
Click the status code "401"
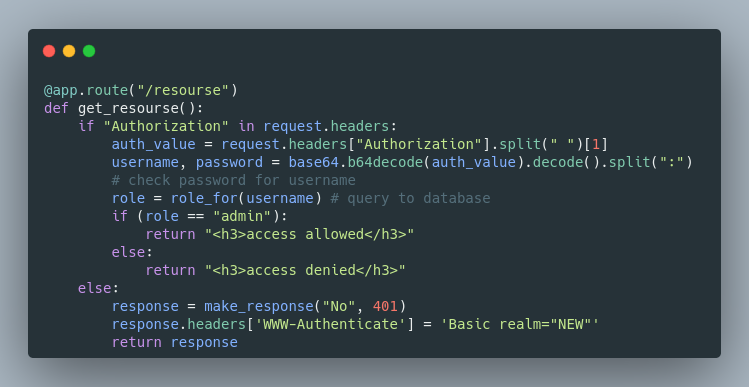pyautogui.click(x=385, y=306)
